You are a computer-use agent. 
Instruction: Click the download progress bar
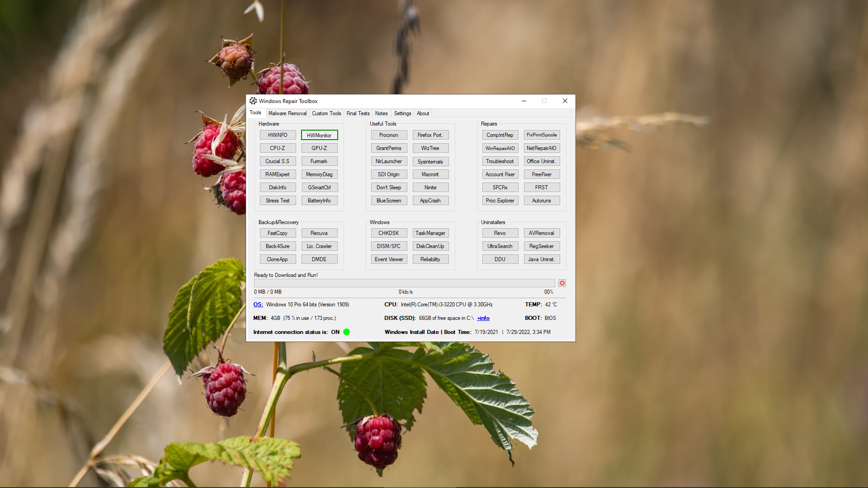pos(404,283)
